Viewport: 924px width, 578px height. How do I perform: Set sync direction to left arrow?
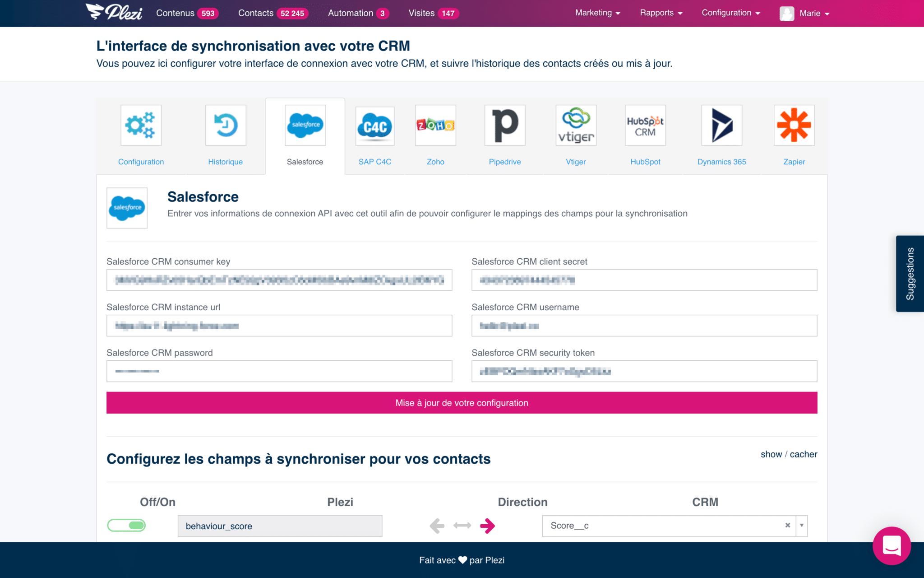coord(437,526)
